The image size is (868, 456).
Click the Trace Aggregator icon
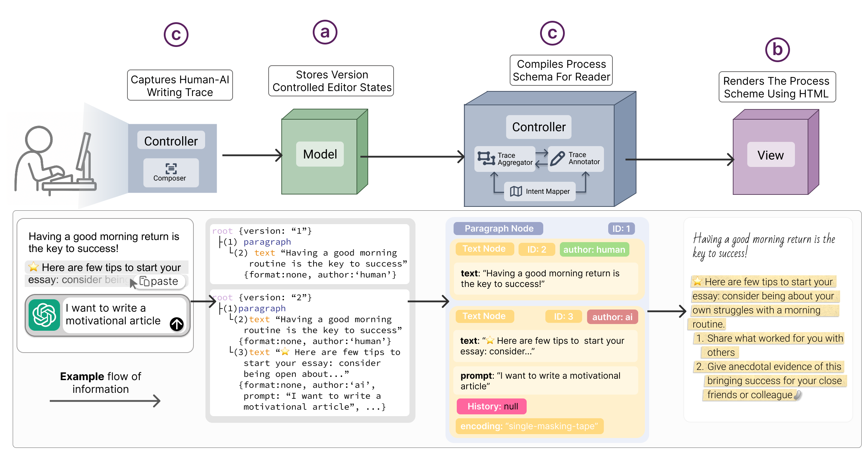(486, 158)
